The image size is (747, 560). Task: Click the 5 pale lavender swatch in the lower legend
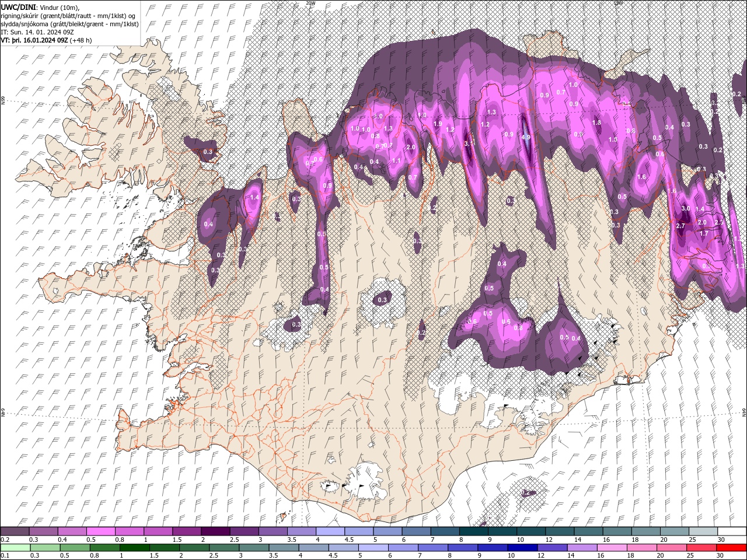tap(373, 548)
